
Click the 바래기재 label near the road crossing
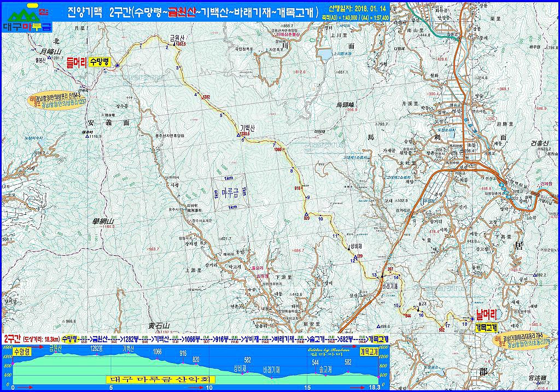click(389, 286)
